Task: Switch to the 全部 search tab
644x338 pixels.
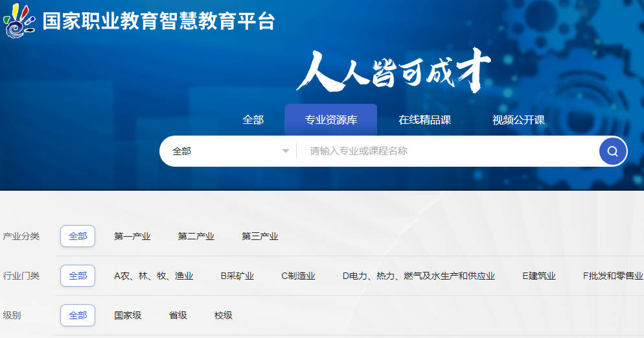Action: [253, 120]
